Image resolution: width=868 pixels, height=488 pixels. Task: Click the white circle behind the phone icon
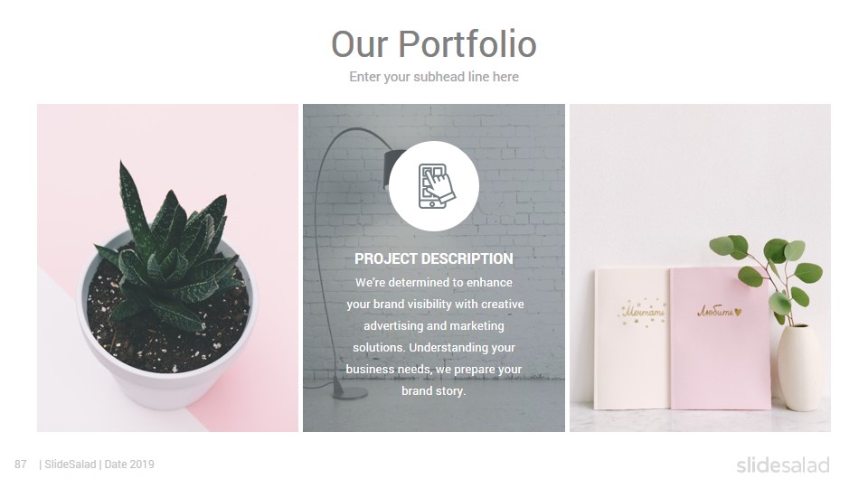(x=434, y=186)
